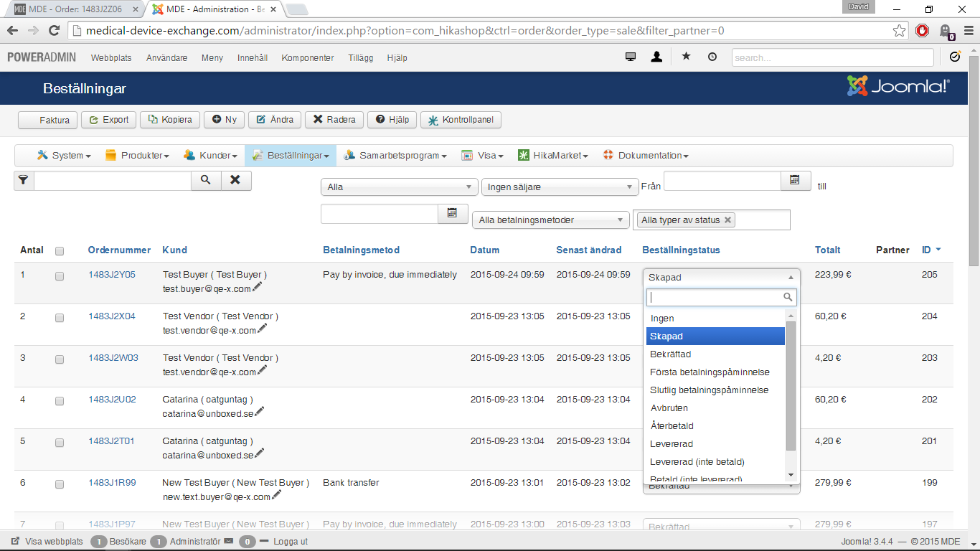Viewport: 980px width, 551px height.
Task: Open the Komponenter menu
Action: point(308,58)
